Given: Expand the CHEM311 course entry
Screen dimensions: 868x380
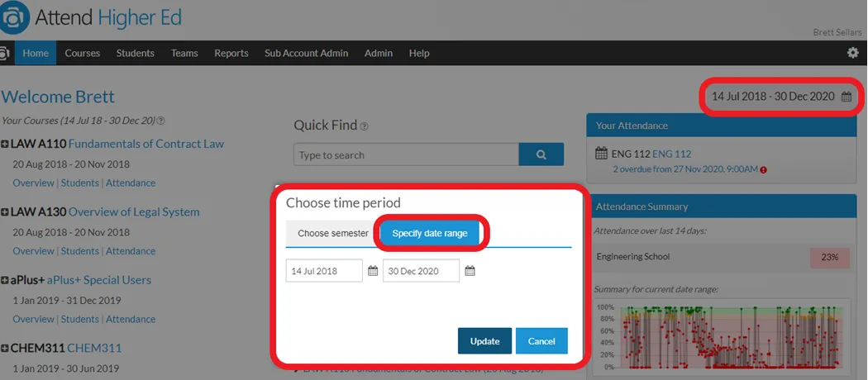Looking at the screenshot, I should pos(5,349).
